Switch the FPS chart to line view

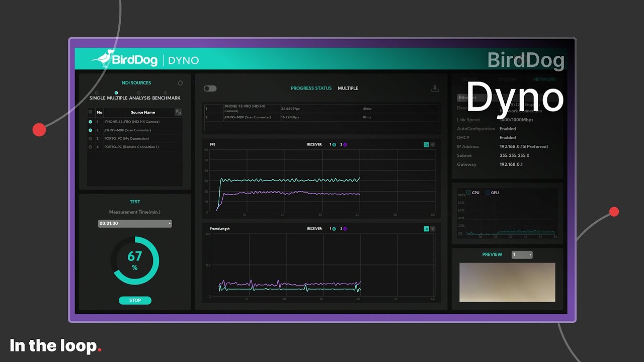(x=427, y=144)
